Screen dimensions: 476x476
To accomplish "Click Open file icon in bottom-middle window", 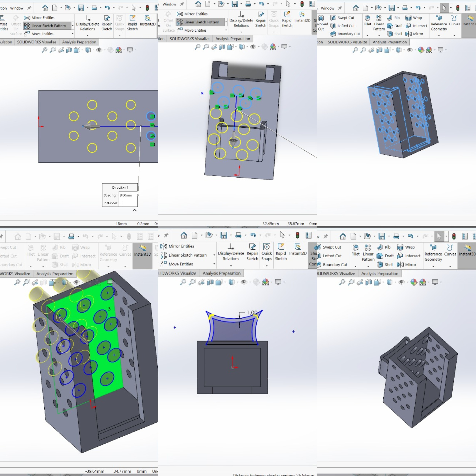I will tap(209, 235).
